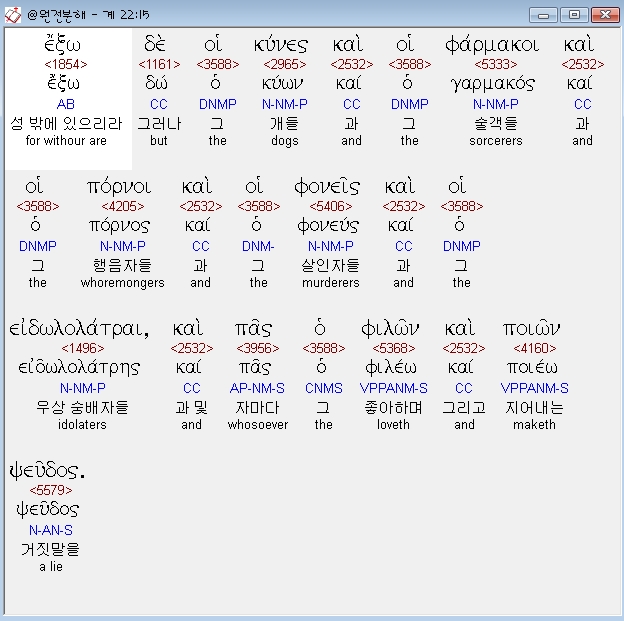
Task: Click the Greek word φάρμακοι
Action: (x=492, y=45)
